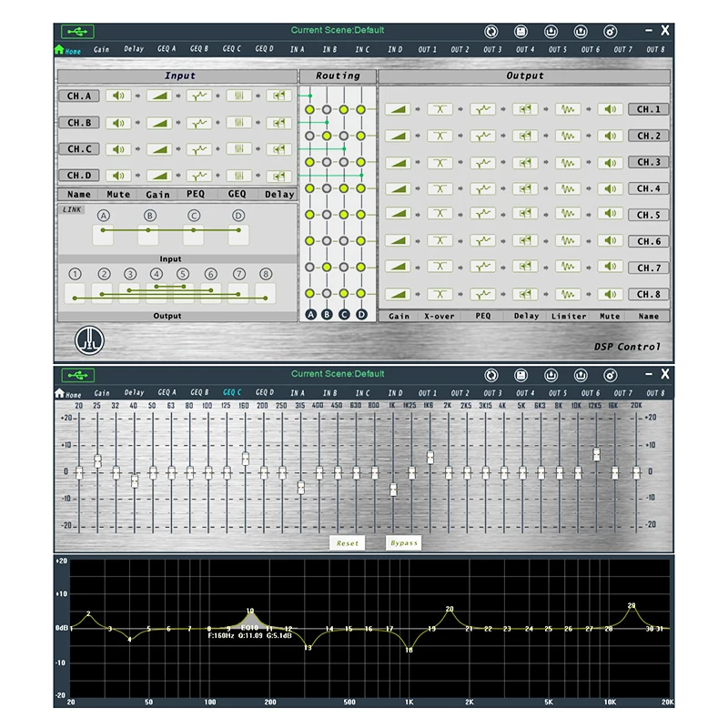Click the 25 Hz GEQ slider handle
Viewport: 728px width, 728px height.
(x=97, y=461)
